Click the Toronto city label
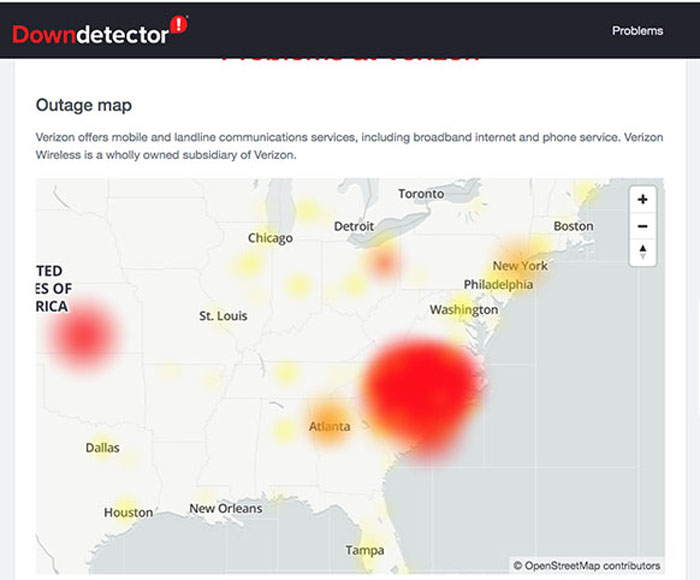 [421, 193]
